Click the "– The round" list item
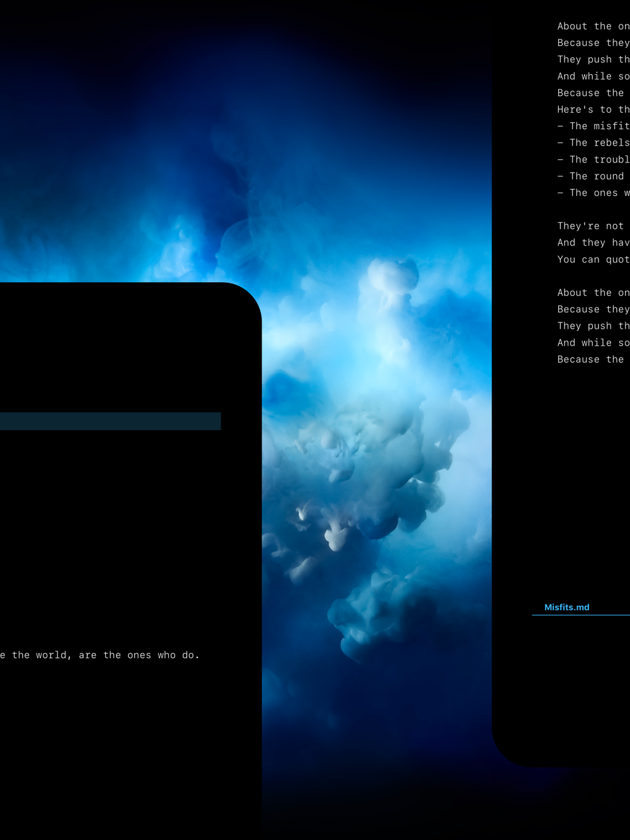The height and width of the screenshot is (840, 630). pyautogui.click(x=590, y=176)
